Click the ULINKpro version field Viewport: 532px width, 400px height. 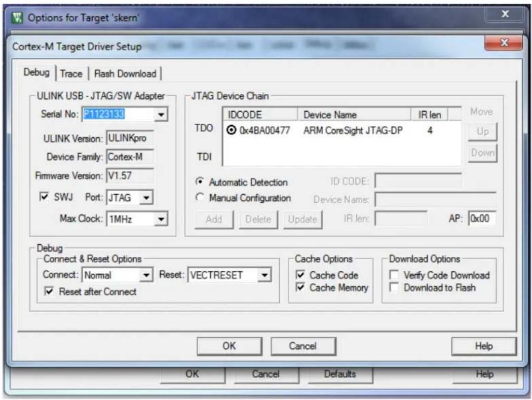coord(130,138)
